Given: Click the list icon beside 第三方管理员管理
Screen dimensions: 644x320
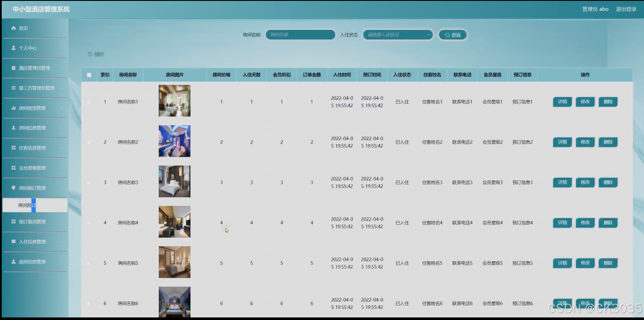Looking at the screenshot, I should point(14,88).
